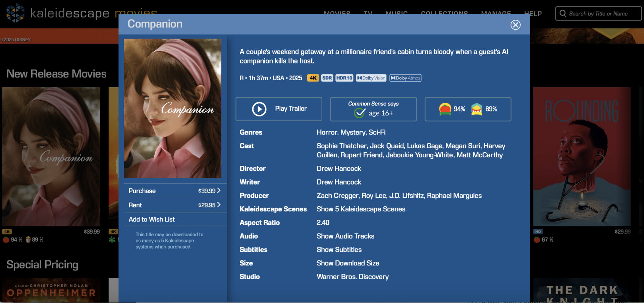Viewport: 644px width, 303px height.
Task: Click the HDR10 format badge
Action: pyautogui.click(x=344, y=78)
